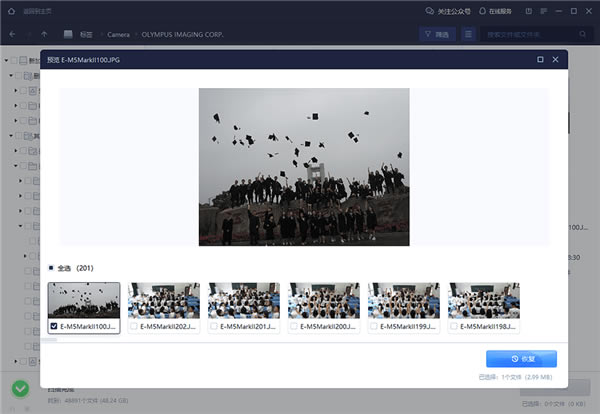Toggle the 全选 select-all checkbox

51,268
